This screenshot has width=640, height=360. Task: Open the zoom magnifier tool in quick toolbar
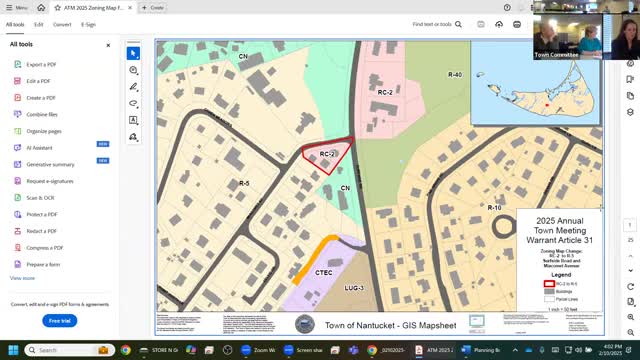point(133,70)
